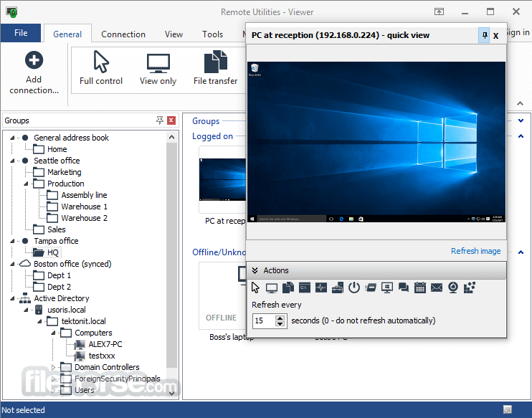Click the Task scheduler calendar icon
This screenshot has width=532, height=418.
[420, 288]
